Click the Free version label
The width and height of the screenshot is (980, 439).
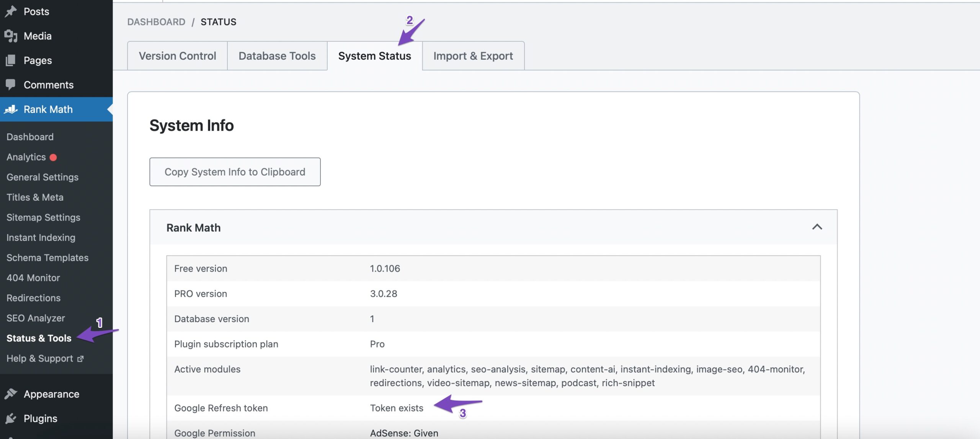(201, 269)
